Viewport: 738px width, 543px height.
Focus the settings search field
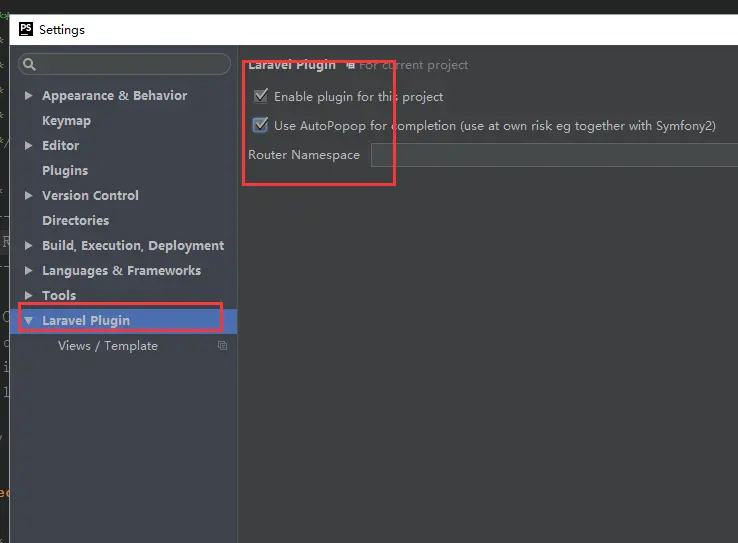pyautogui.click(x=124, y=64)
